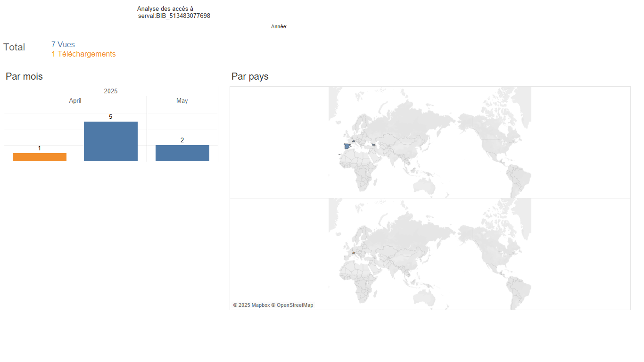This screenshot has width=644, height=362.
Task: Click the "2025" year header
Action: pyautogui.click(x=111, y=91)
